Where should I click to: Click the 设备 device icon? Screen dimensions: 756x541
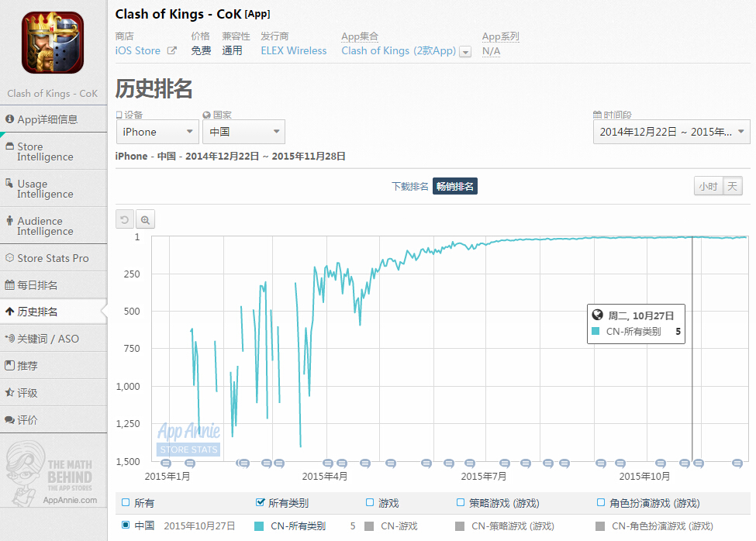click(x=119, y=115)
